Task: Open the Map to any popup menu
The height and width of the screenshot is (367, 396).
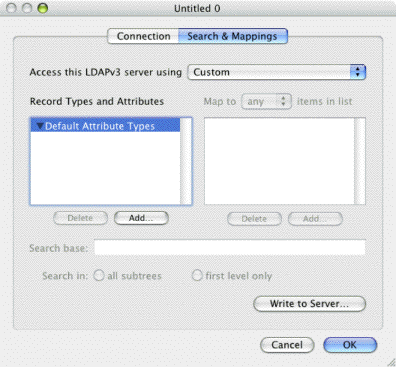Action: pos(266,101)
